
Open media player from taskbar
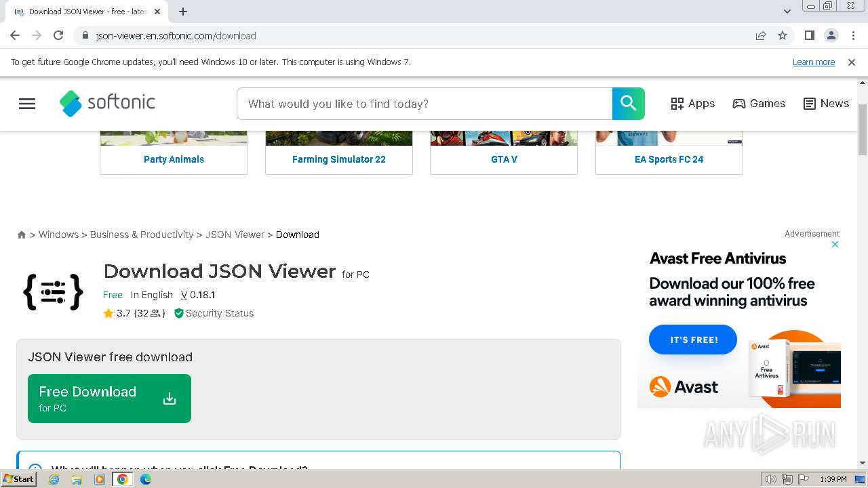(100, 479)
